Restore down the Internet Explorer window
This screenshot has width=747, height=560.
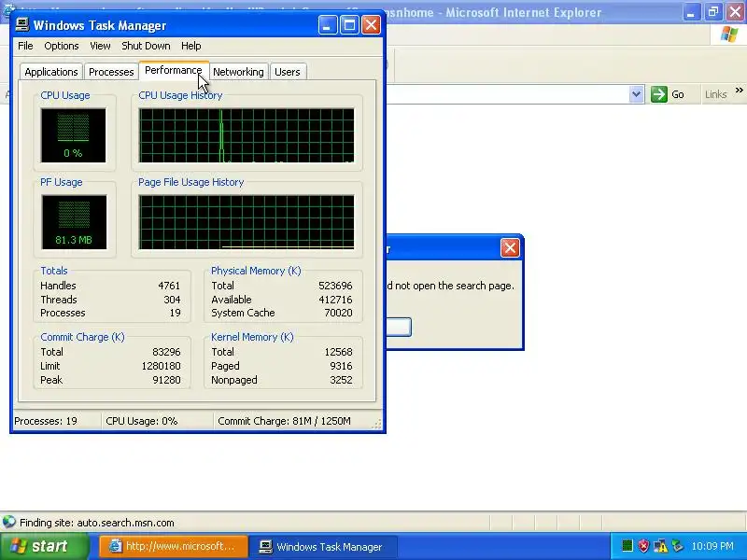click(713, 12)
